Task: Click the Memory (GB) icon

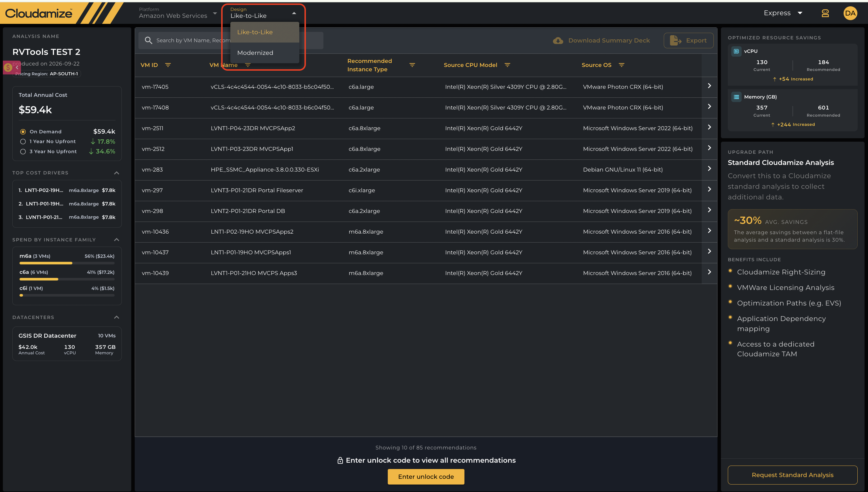Action: pos(736,97)
